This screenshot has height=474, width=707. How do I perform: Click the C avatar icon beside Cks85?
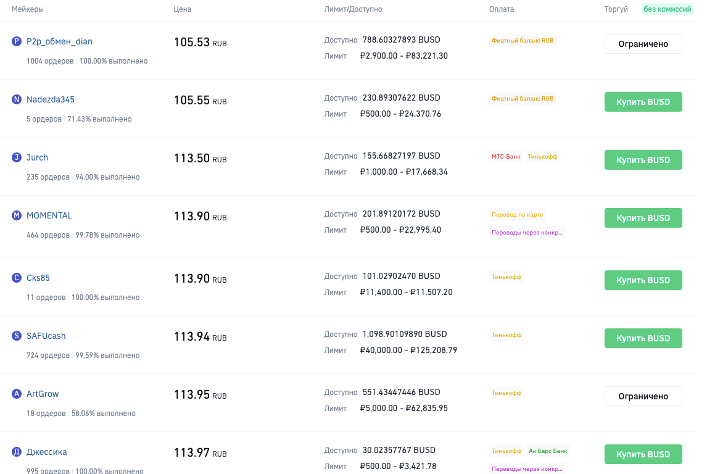(16, 278)
